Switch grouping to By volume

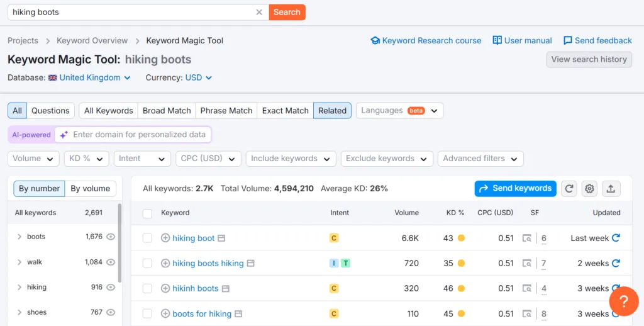point(91,189)
